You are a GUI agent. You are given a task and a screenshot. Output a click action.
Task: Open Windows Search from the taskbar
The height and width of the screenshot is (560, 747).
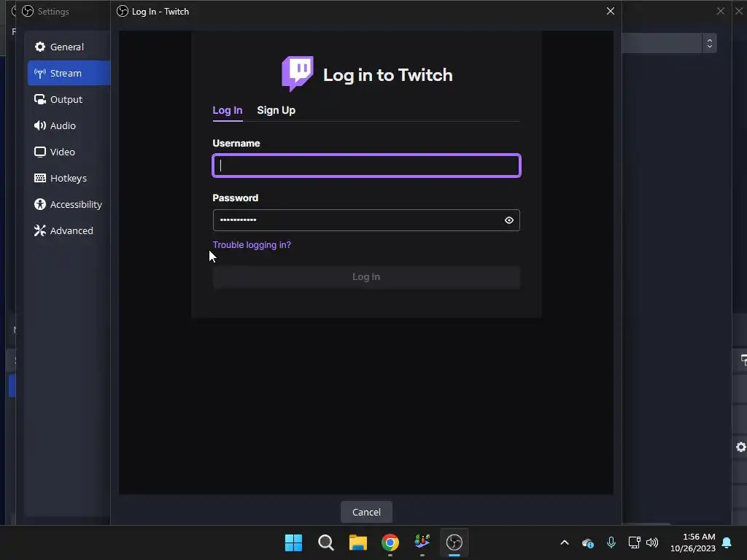click(326, 542)
